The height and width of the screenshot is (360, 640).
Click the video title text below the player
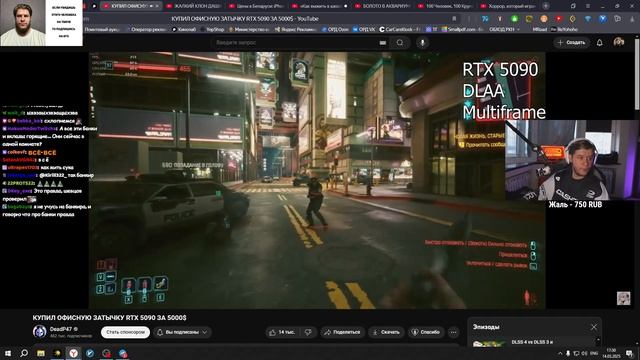[x=109, y=318]
